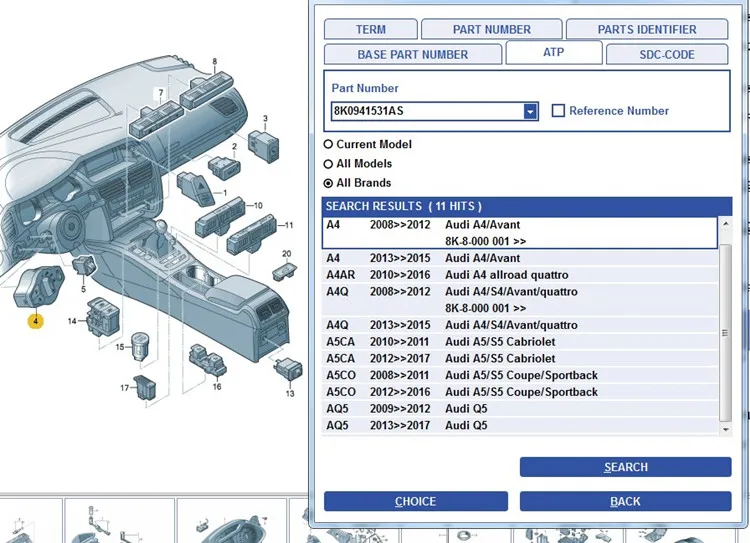The width and height of the screenshot is (750, 543).
Task: Open the TERM search tab
Action: pos(371,29)
